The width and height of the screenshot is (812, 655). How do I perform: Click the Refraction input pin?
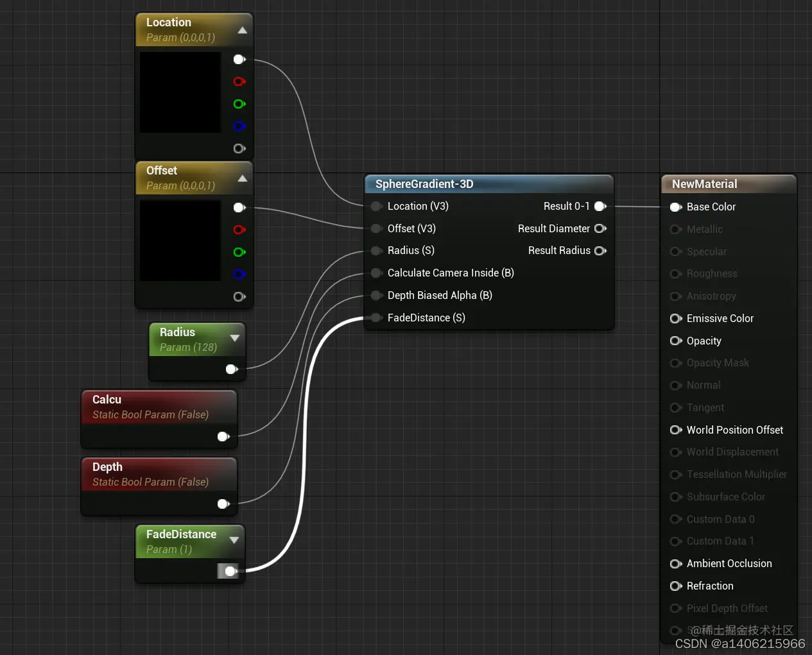676,586
